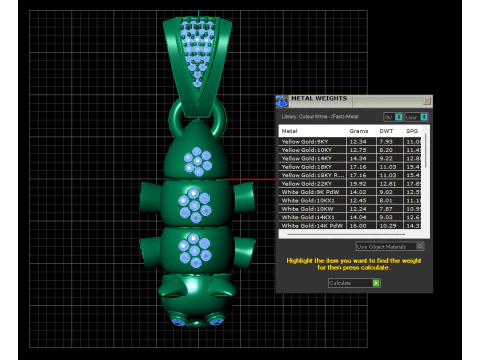Select the White Gold:9K PdW row

[x=350, y=192]
